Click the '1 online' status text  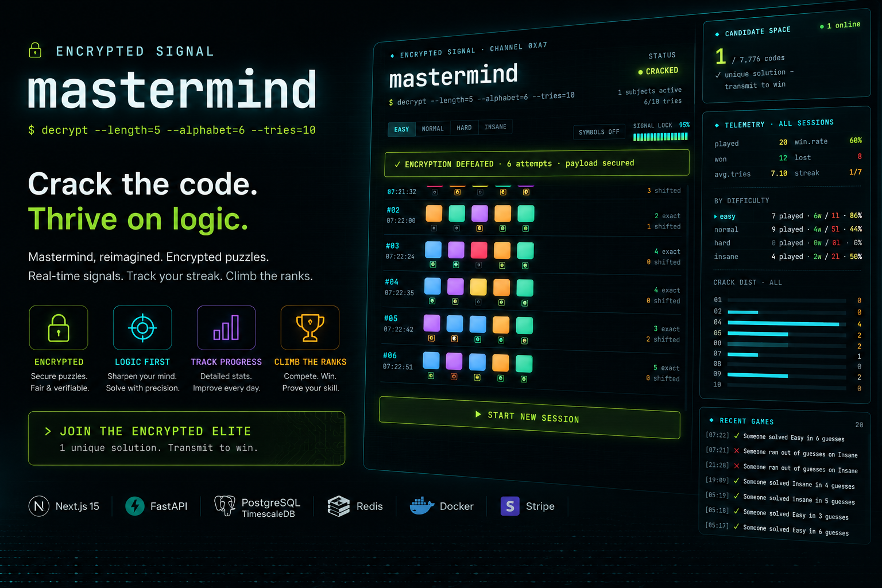point(844,25)
